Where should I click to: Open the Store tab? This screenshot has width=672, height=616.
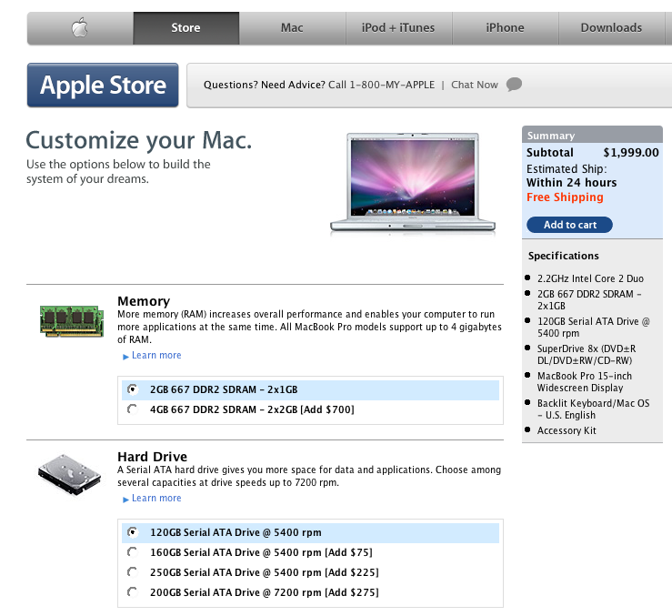186,28
